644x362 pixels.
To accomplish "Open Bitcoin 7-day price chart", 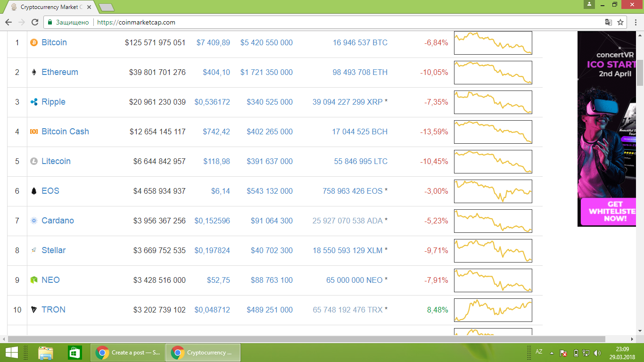I will click(x=493, y=43).
